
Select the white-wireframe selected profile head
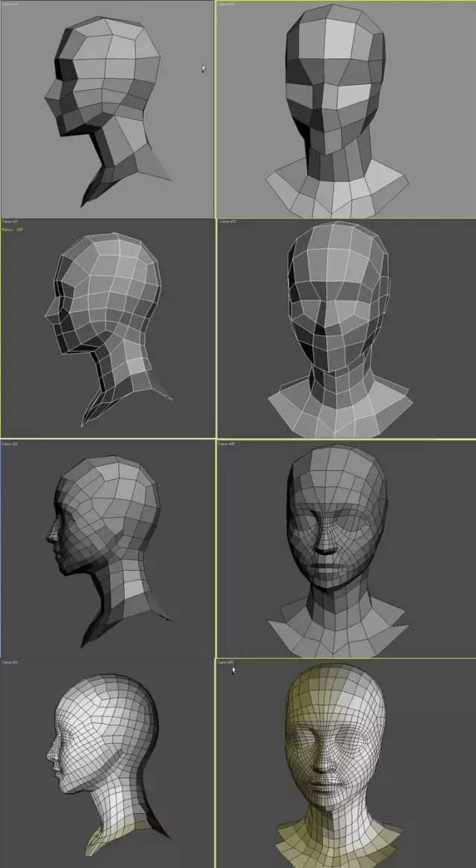pyautogui.click(x=108, y=326)
